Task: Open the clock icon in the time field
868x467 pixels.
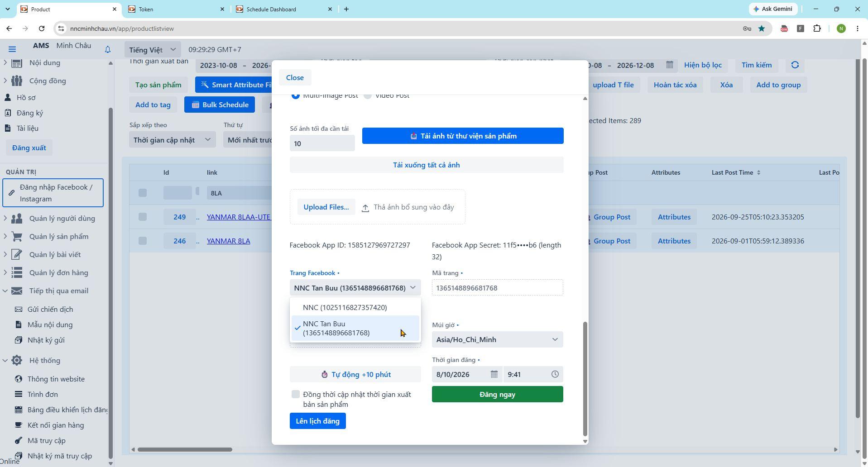Action: tap(555, 374)
